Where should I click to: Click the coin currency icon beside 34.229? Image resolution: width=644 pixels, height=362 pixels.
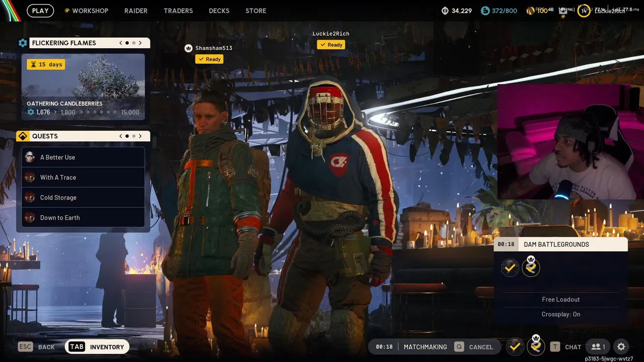(x=445, y=11)
